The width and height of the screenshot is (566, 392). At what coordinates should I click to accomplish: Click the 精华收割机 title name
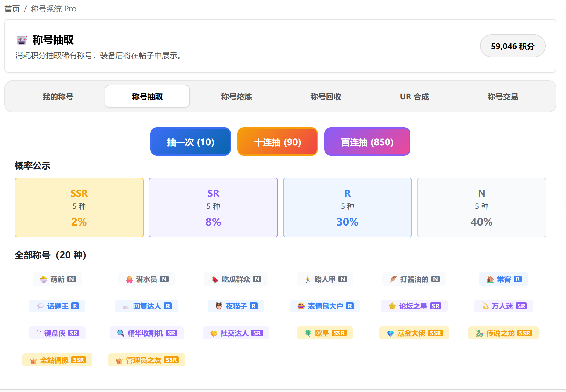point(145,333)
